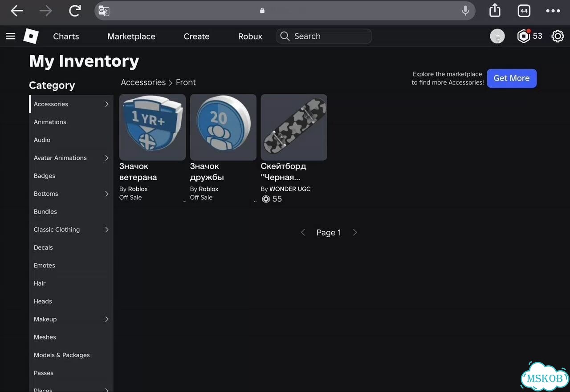
Task: Open the 20 friends badge thumbnail
Action: click(223, 127)
